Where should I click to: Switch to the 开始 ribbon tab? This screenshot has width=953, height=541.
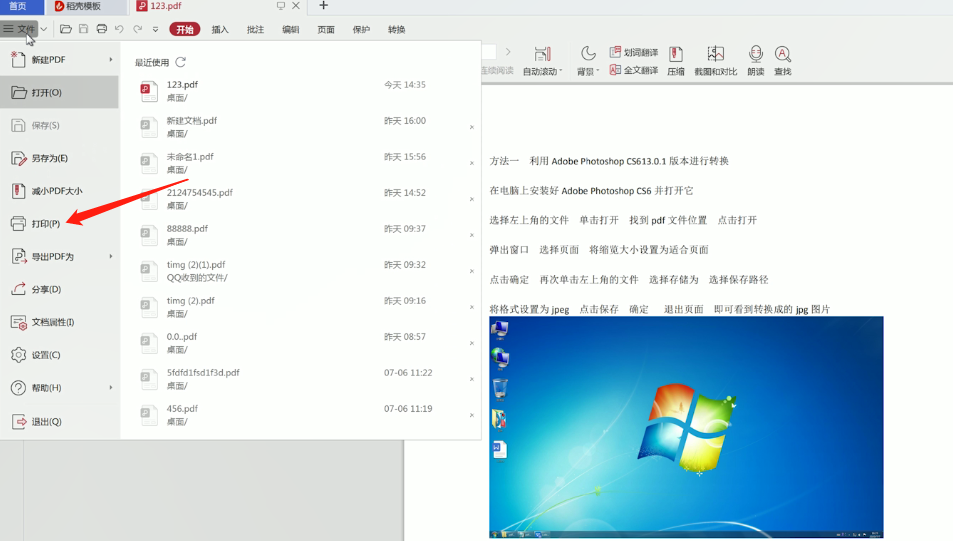pos(185,29)
